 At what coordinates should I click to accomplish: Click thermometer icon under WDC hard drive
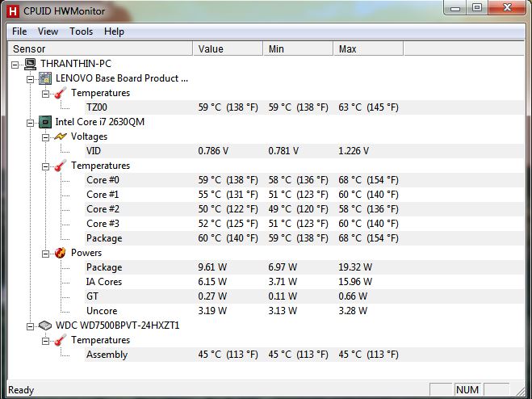(61, 340)
